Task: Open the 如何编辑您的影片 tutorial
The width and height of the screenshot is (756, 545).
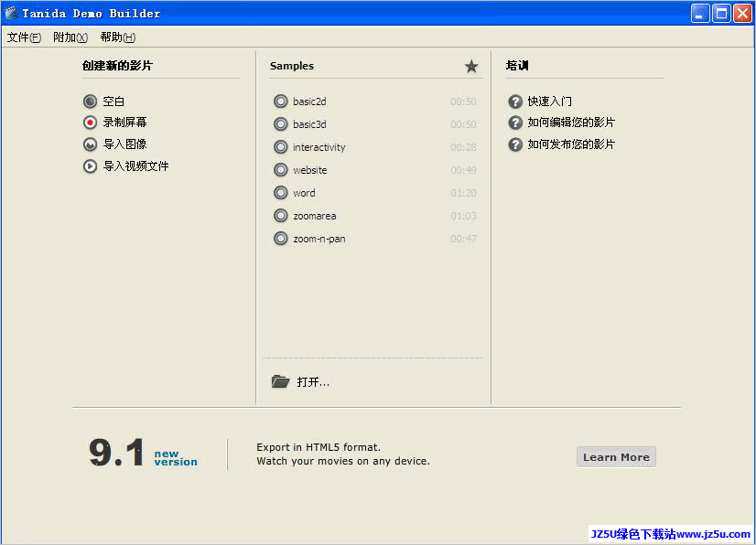Action: (571, 123)
